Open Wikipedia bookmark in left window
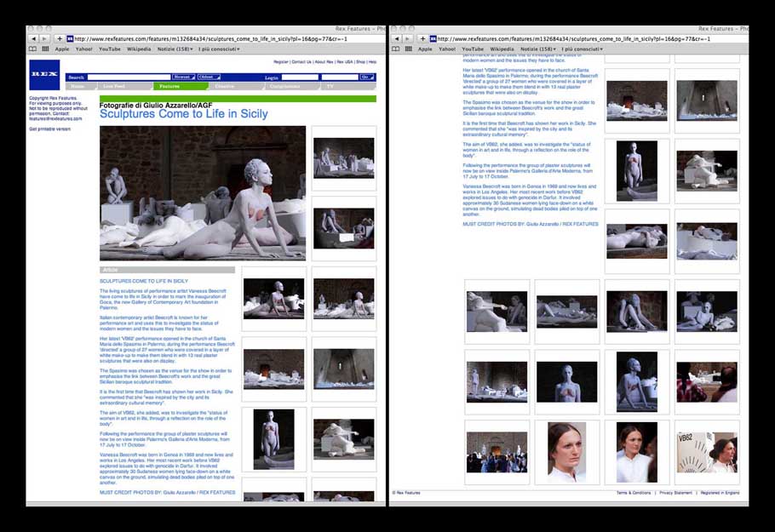This screenshot has width=775, height=532. [139, 49]
